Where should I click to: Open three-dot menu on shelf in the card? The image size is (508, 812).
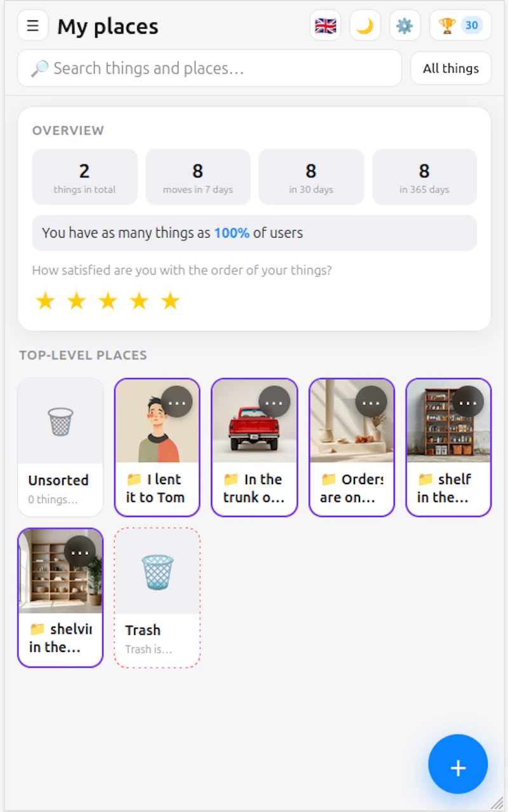pos(468,402)
